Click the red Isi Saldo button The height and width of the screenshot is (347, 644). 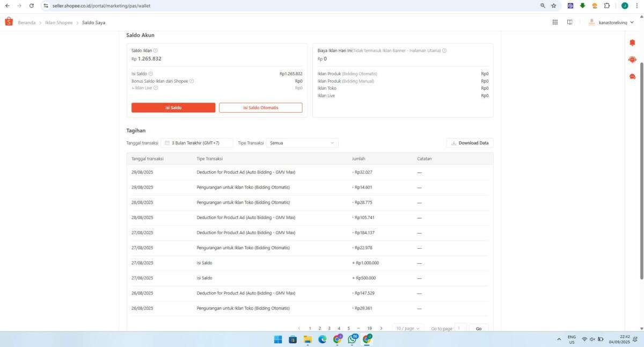(x=173, y=107)
